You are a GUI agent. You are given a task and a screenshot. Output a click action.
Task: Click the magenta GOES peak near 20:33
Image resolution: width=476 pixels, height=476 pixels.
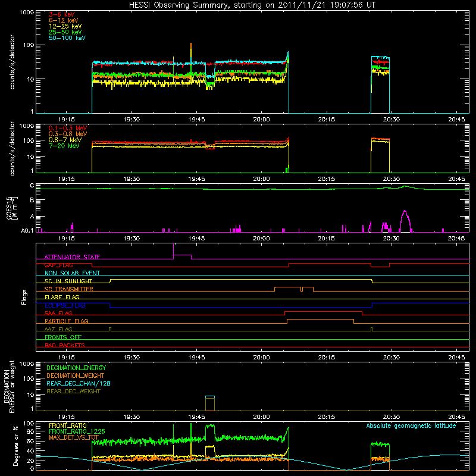pos(405,221)
